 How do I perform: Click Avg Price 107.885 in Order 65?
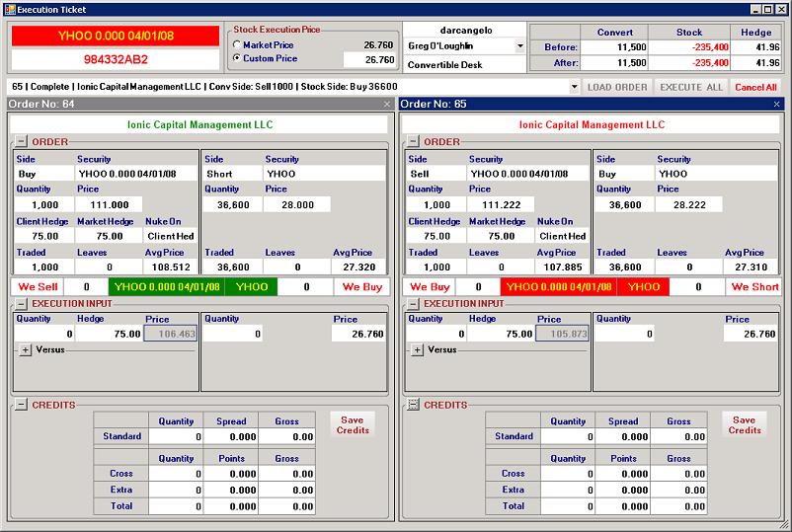tap(562, 266)
